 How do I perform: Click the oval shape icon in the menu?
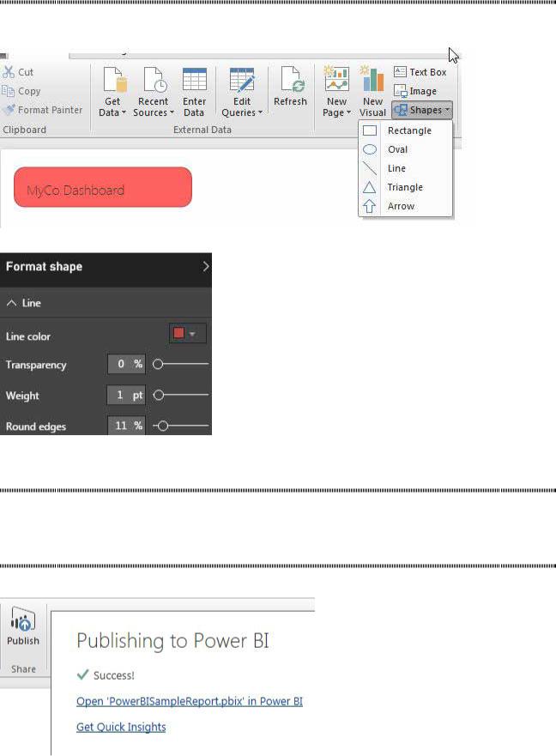click(x=370, y=149)
